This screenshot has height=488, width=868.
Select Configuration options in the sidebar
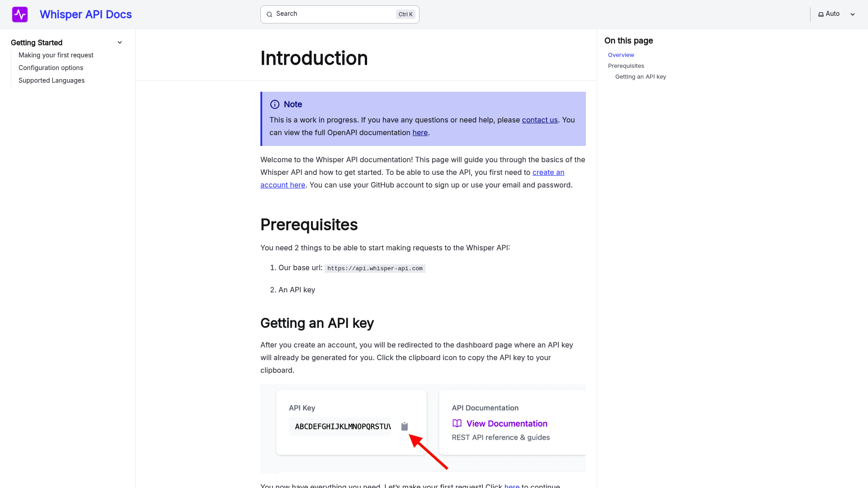[x=51, y=68]
